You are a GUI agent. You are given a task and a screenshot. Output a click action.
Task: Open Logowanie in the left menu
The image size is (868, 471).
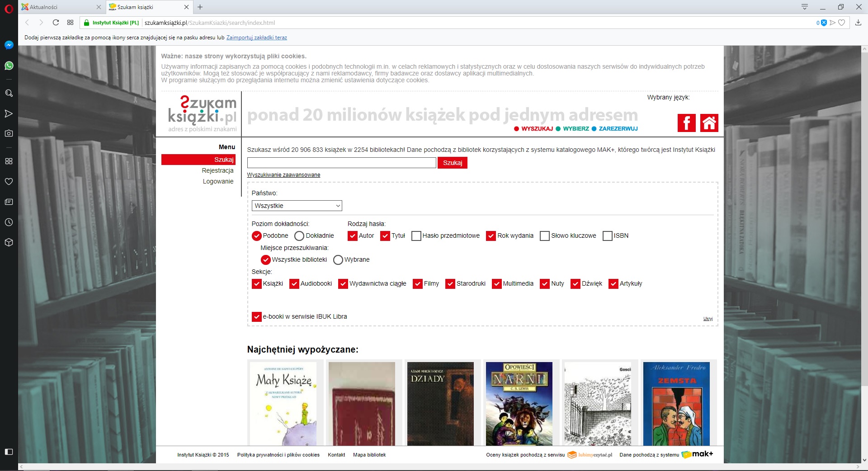(x=218, y=181)
